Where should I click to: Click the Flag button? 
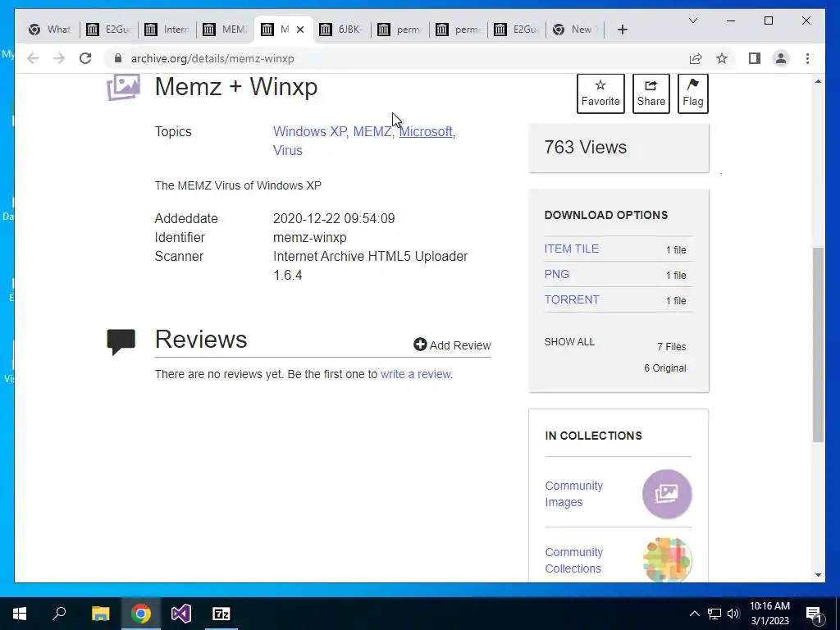(692, 94)
